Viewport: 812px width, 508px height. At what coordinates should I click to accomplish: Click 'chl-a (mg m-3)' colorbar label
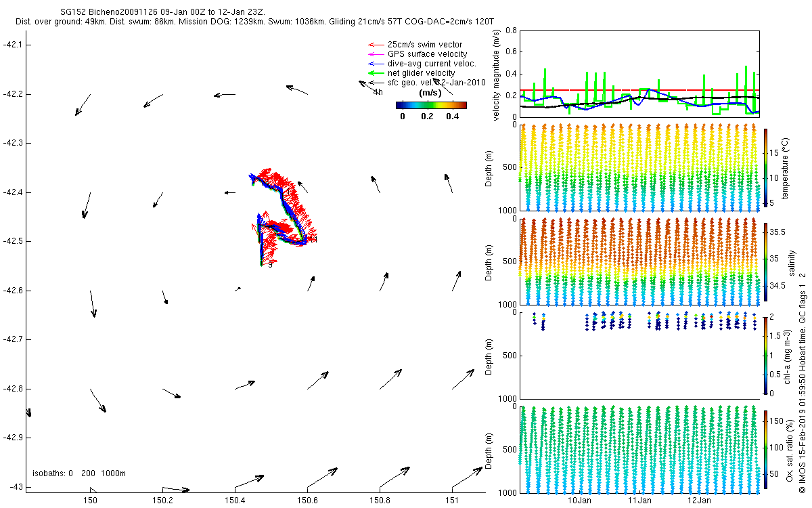[x=787, y=356]
